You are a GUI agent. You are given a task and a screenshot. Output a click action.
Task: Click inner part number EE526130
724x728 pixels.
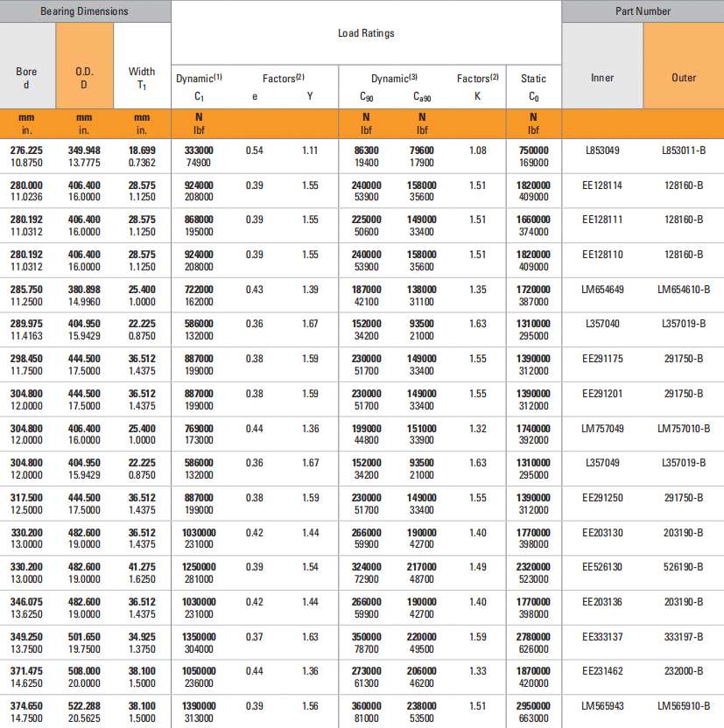pos(601,567)
